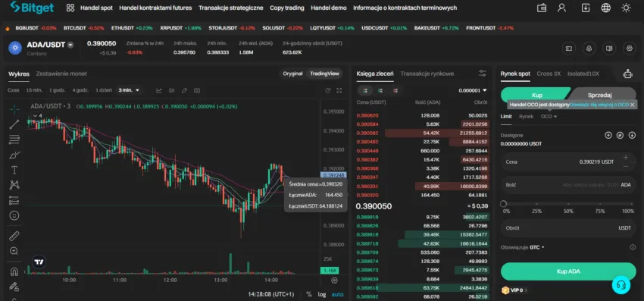
Task: Select the Sprzedaj sell button
Action: 599,95
